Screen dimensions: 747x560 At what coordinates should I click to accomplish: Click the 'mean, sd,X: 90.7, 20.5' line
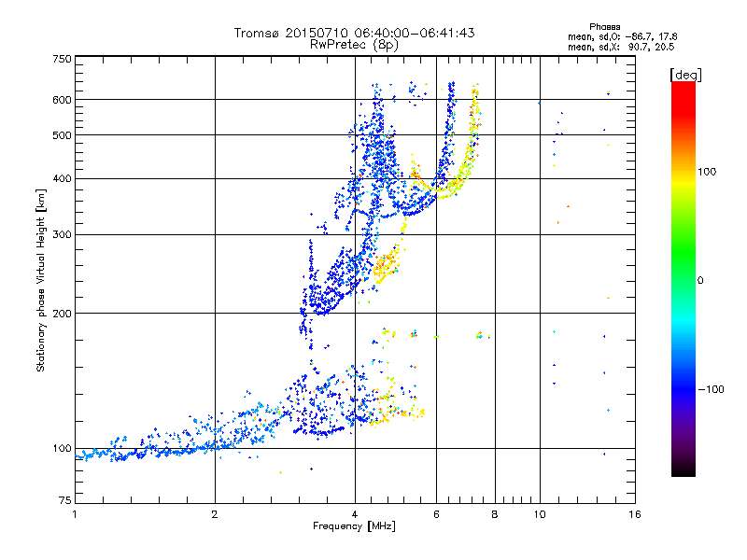click(x=621, y=47)
